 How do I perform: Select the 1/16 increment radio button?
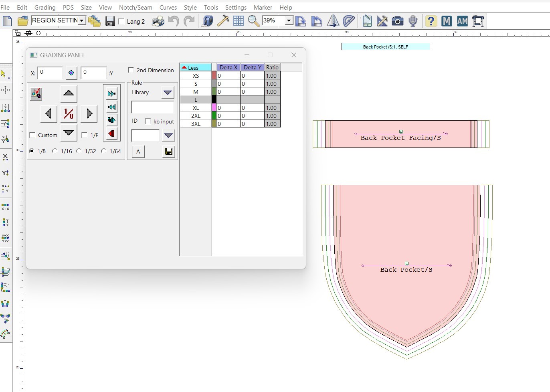[55, 151]
